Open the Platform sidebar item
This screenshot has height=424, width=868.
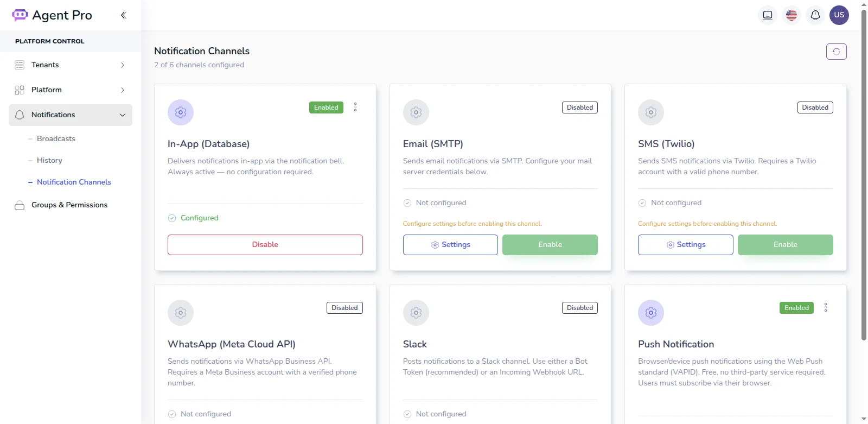[x=71, y=90]
